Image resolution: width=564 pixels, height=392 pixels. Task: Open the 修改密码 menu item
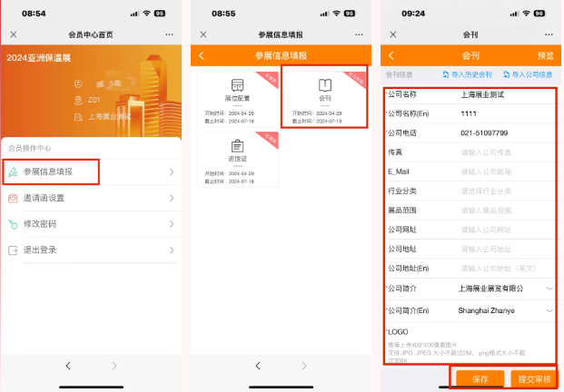(x=91, y=224)
